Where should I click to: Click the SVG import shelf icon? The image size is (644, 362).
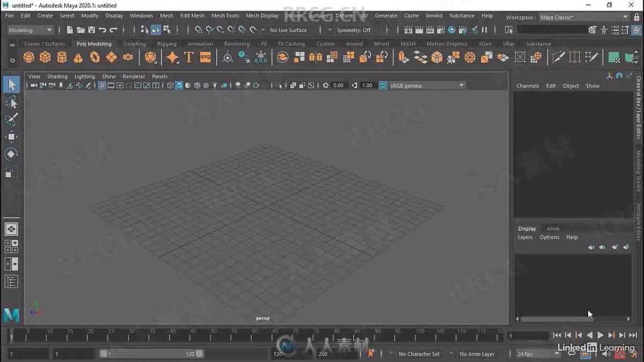click(x=206, y=57)
